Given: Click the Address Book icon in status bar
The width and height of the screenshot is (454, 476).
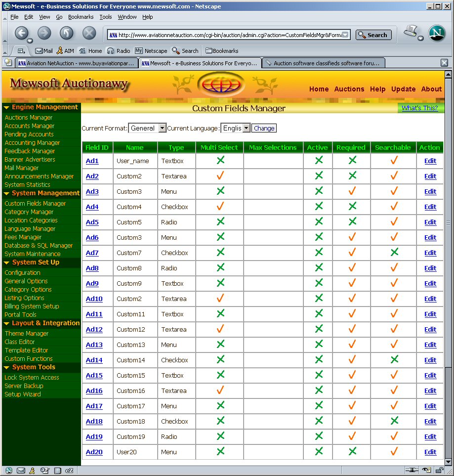Looking at the screenshot, I should 57,471.
